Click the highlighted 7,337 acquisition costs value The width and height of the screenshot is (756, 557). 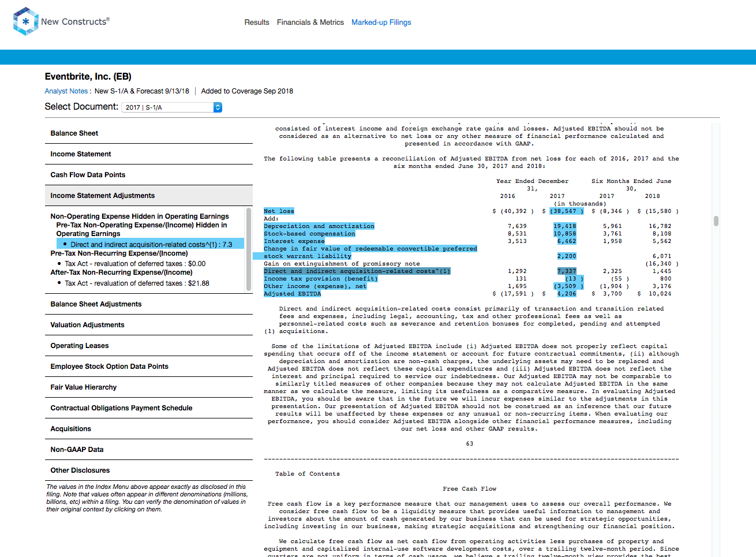[x=567, y=271]
